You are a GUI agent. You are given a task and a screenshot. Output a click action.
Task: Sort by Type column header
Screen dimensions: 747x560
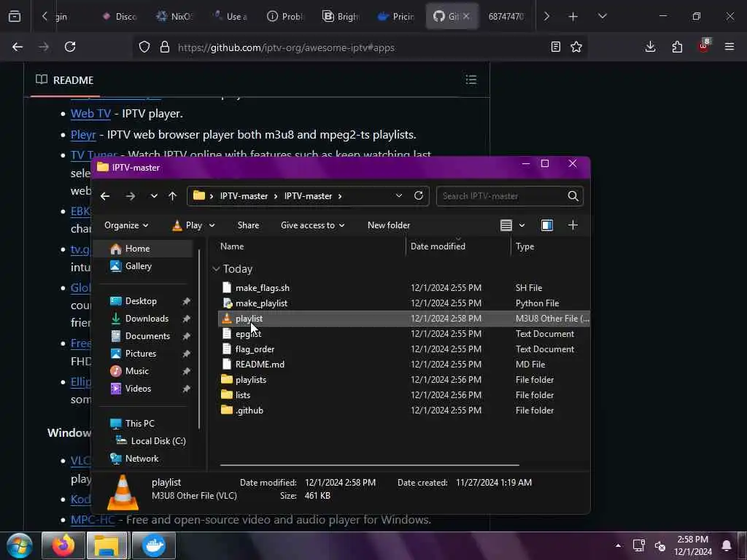click(x=525, y=246)
